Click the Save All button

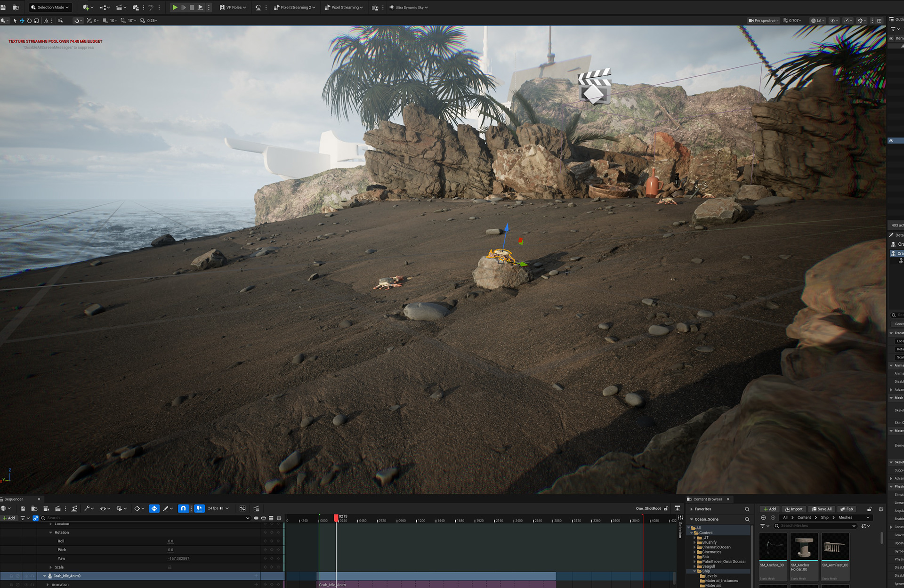[x=822, y=509]
